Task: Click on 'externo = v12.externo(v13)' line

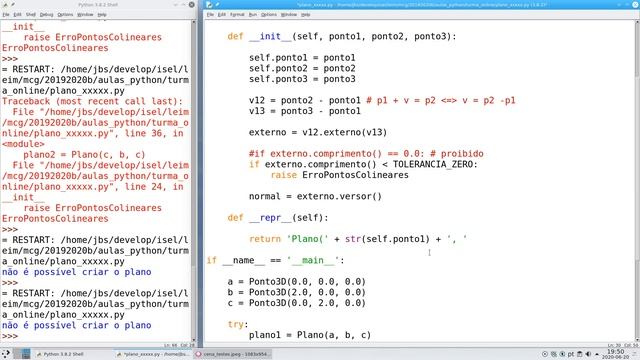Action: pos(318,132)
